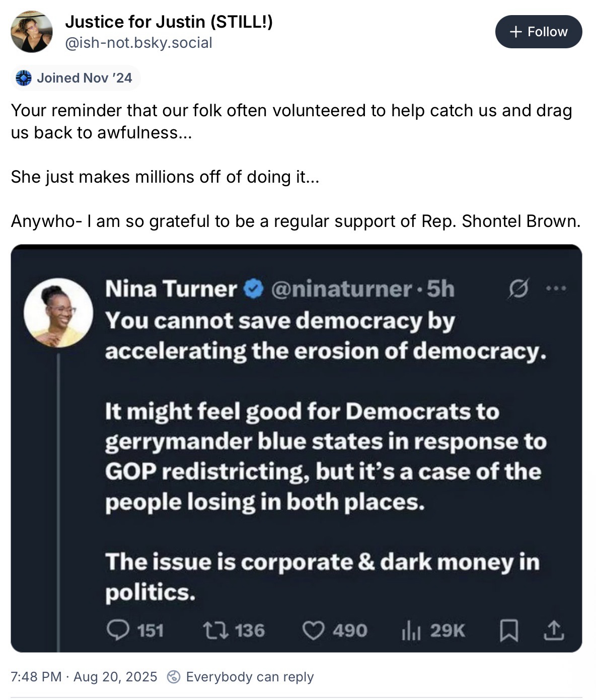The image size is (596, 700).
Task: Open the poster's profile avatar
Action: [32, 32]
